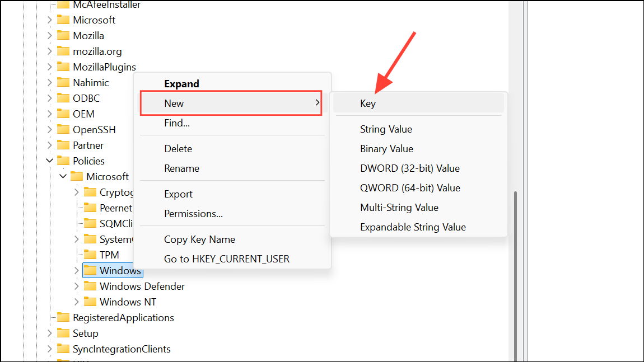Choose Export from context menu

[x=178, y=194]
